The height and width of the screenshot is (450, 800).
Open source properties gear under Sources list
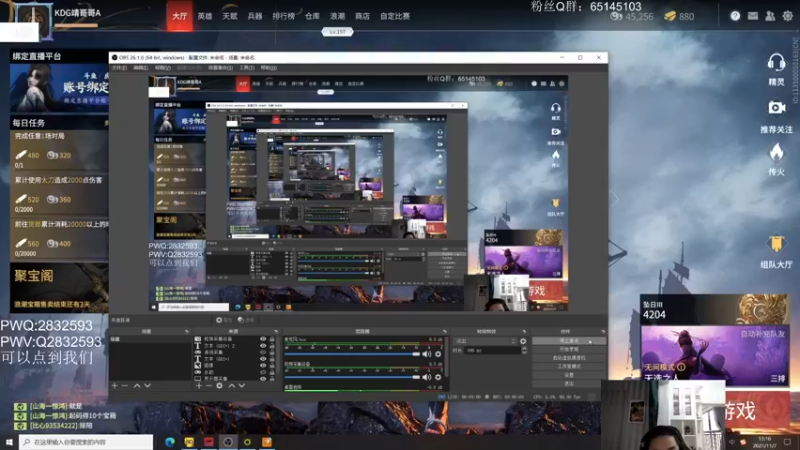[219, 386]
